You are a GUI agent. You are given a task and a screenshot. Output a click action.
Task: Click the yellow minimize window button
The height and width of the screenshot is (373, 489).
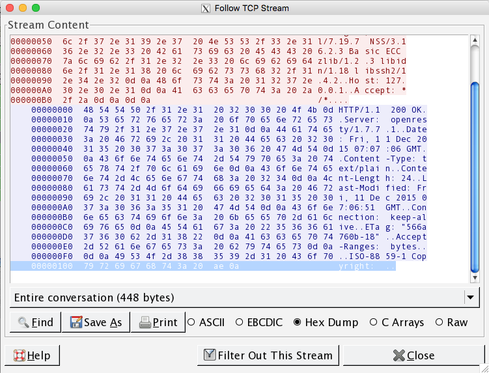(23, 8)
